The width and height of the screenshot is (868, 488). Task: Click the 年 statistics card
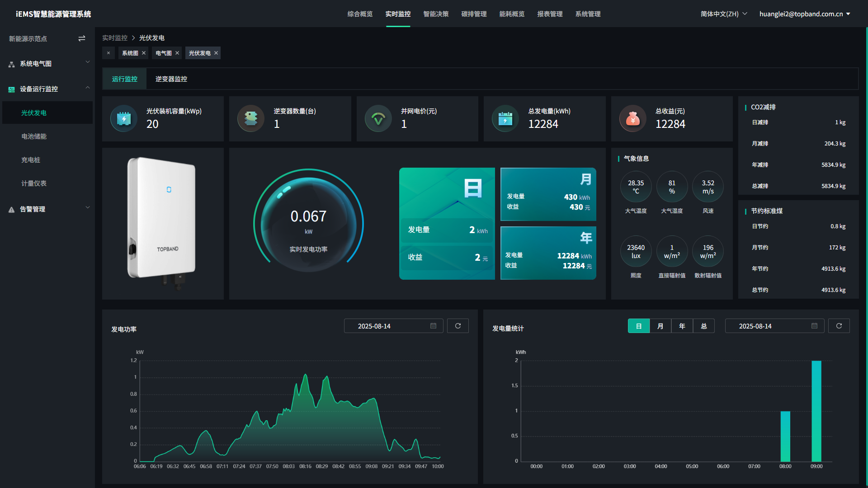point(548,253)
